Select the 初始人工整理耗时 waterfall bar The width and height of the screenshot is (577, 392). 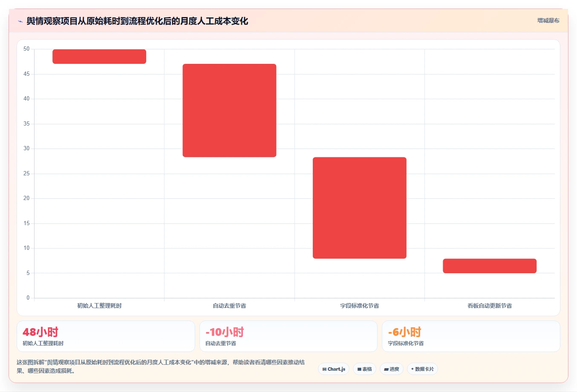pos(99,57)
